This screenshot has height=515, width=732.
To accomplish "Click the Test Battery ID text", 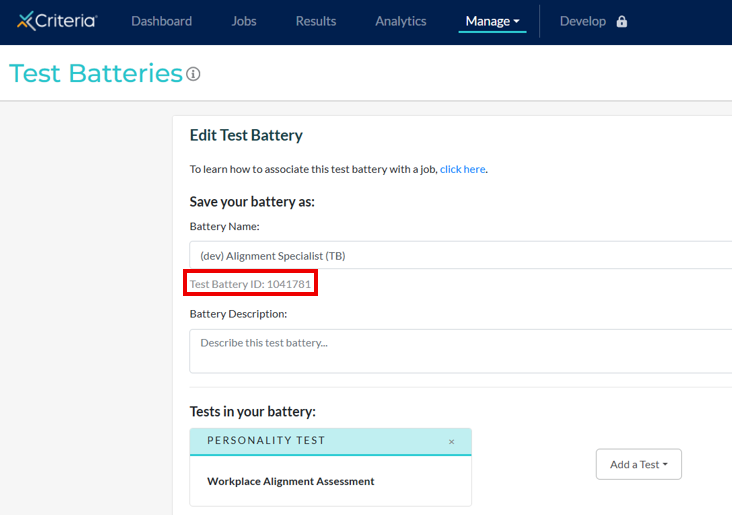I will tap(251, 284).
